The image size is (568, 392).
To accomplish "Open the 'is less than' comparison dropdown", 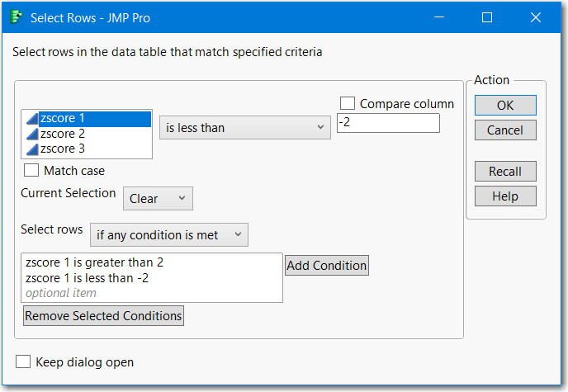I will click(x=244, y=127).
